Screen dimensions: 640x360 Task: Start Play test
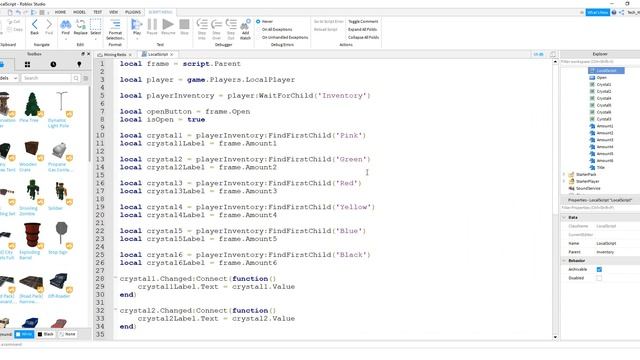point(137,27)
